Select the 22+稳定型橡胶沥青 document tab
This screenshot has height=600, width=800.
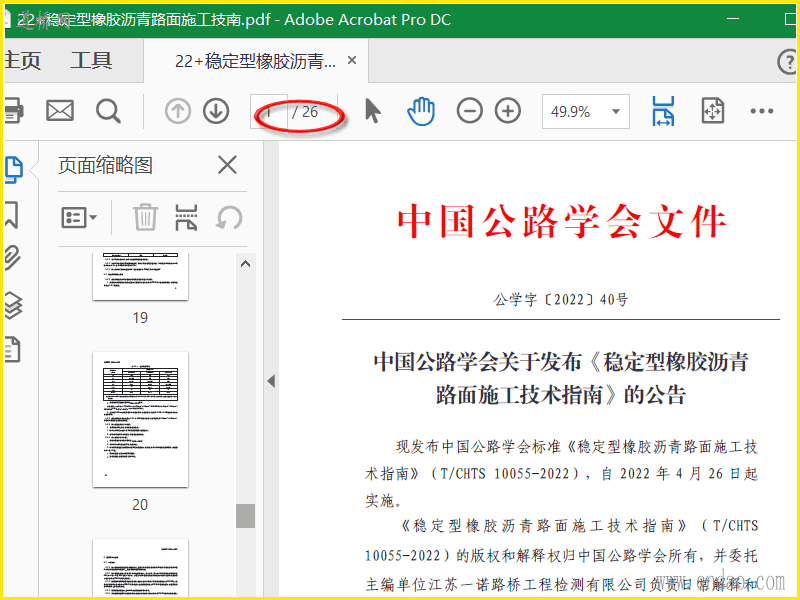[255, 61]
